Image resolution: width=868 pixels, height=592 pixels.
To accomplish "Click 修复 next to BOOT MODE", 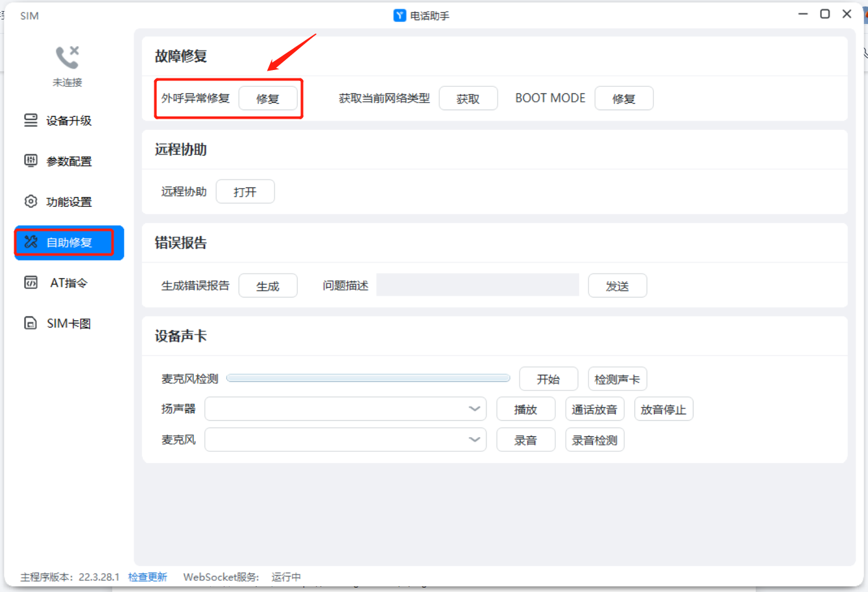I will click(x=624, y=99).
